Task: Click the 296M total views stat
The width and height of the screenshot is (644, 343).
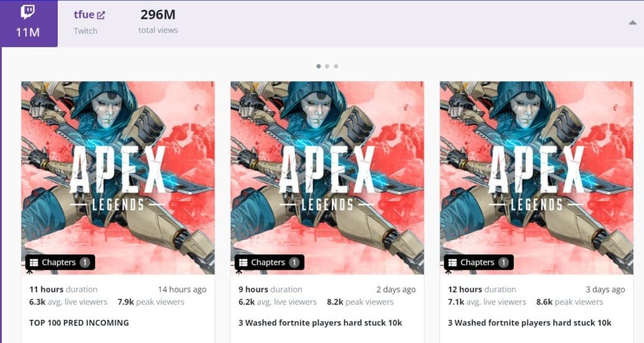Action: pyautogui.click(x=158, y=21)
